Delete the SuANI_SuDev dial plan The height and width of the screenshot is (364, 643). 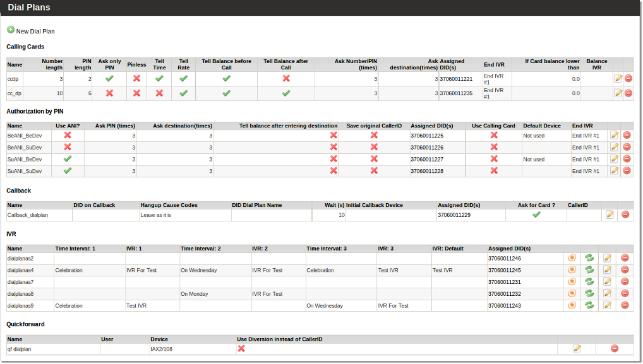[x=626, y=171]
